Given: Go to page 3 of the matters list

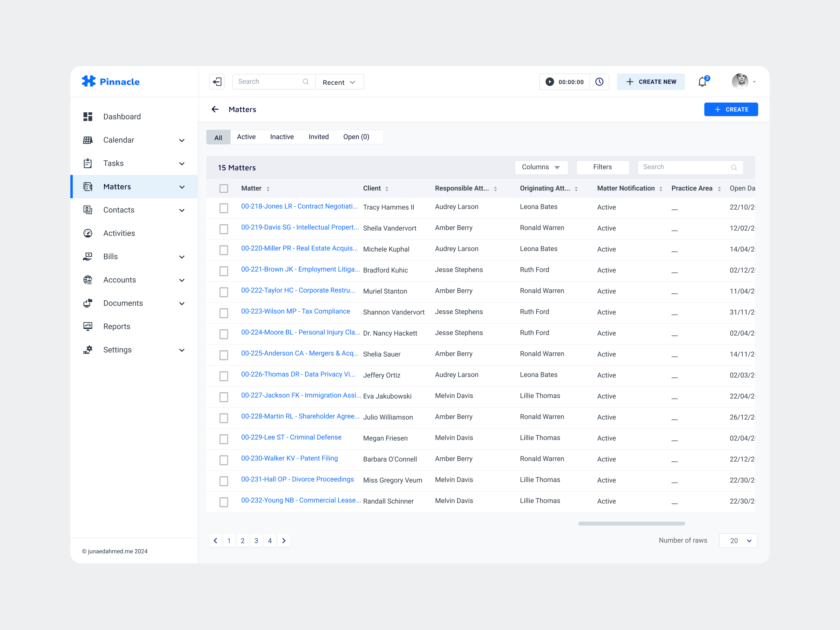Looking at the screenshot, I should pos(256,540).
